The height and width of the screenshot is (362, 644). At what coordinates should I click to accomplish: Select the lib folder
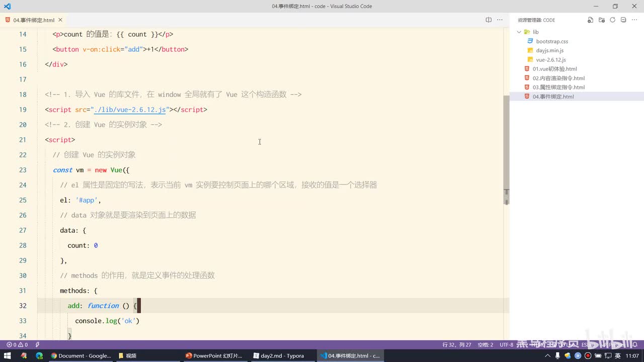577,32
